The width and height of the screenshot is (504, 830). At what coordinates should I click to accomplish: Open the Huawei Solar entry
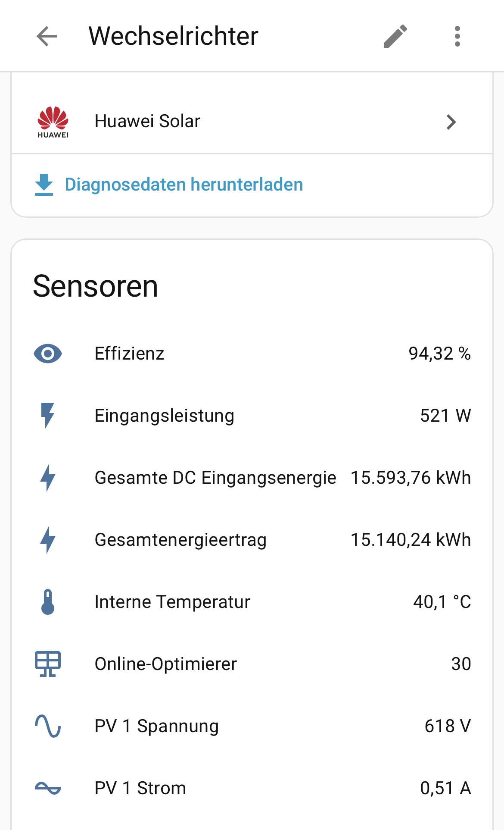tap(147, 121)
